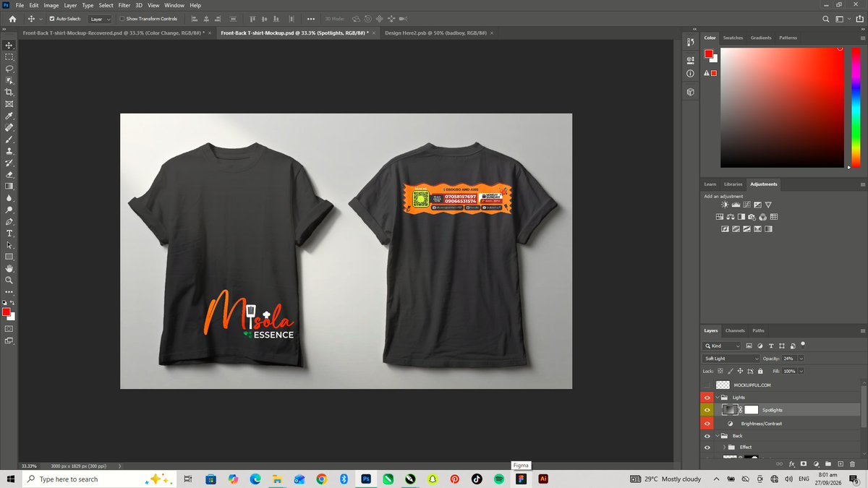Open the Opacity slider dropdown
The width and height of the screenshot is (868, 488).
tap(801, 359)
